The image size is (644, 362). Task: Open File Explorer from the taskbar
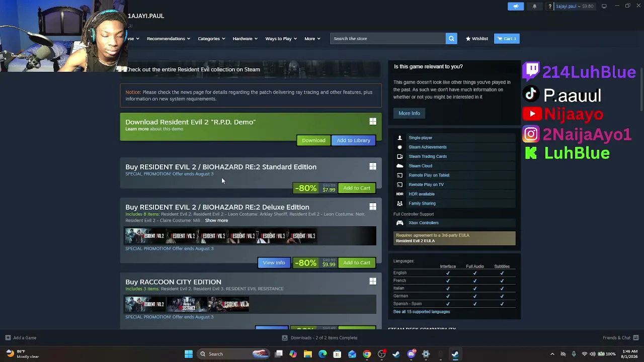tap(308, 354)
